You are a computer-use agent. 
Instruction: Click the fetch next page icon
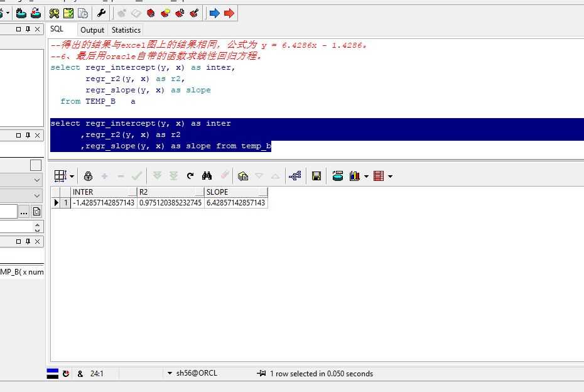(157, 176)
